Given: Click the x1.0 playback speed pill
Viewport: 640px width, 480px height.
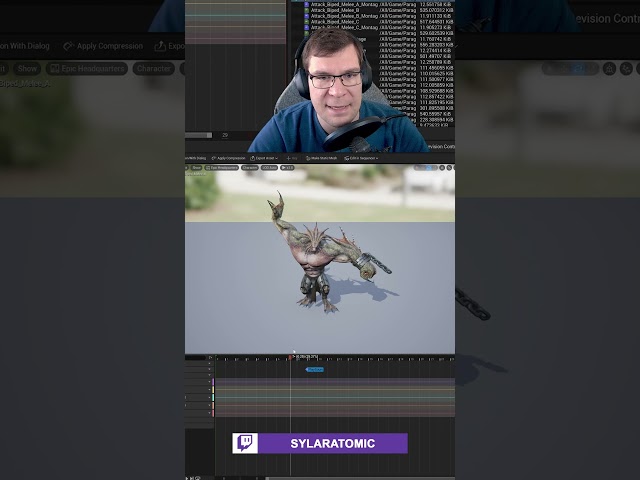Looking at the screenshot, I should pos(287,168).
